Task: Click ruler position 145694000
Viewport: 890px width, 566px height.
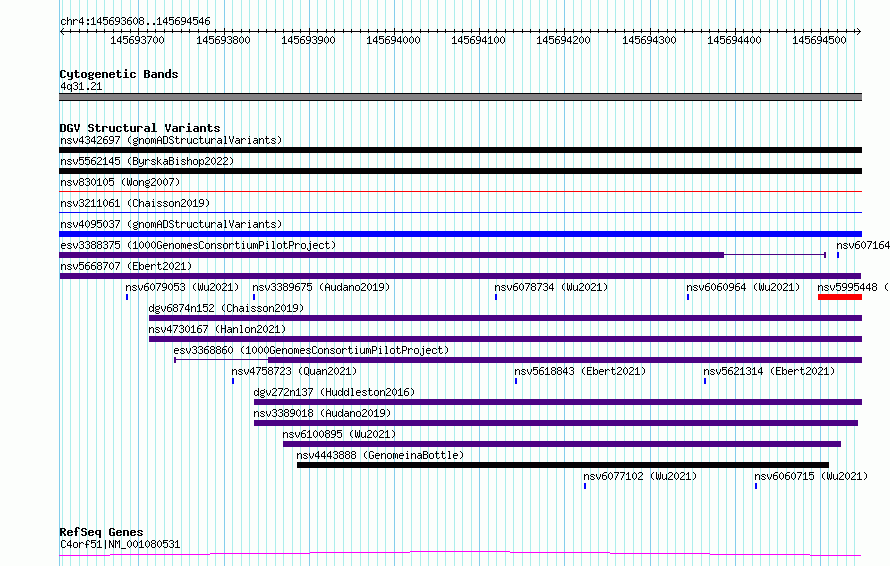Action: [393, 40]
